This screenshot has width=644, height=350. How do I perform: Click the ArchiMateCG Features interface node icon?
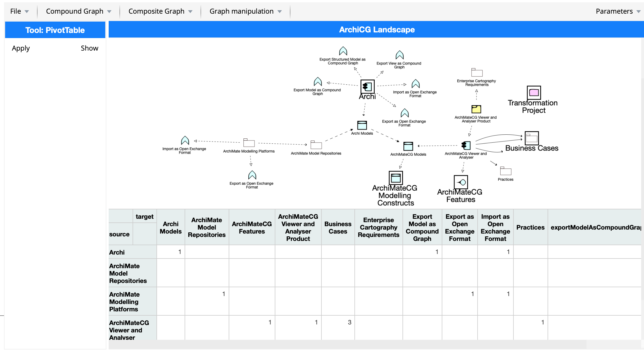pyautogui.click(x=461, y=182)
